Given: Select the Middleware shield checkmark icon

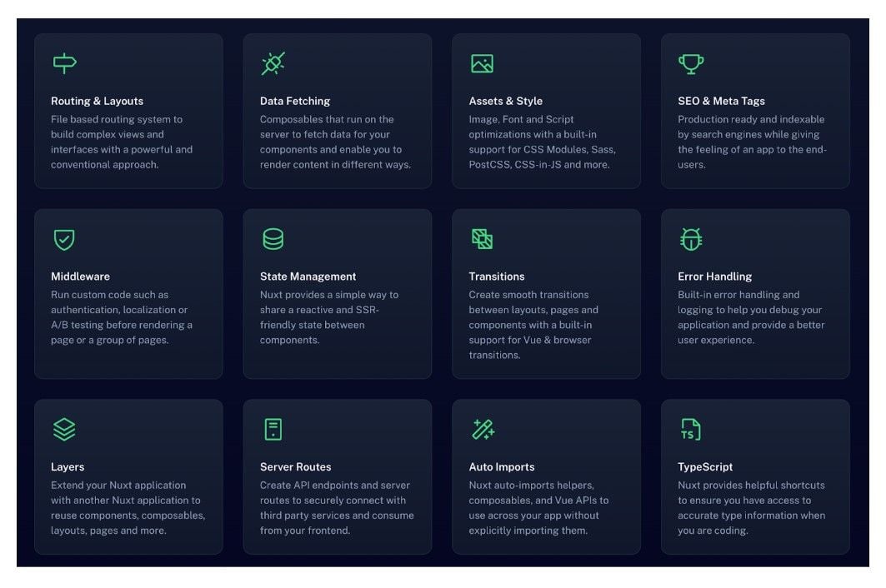Looking at the screenshot, I should [64, 239].
